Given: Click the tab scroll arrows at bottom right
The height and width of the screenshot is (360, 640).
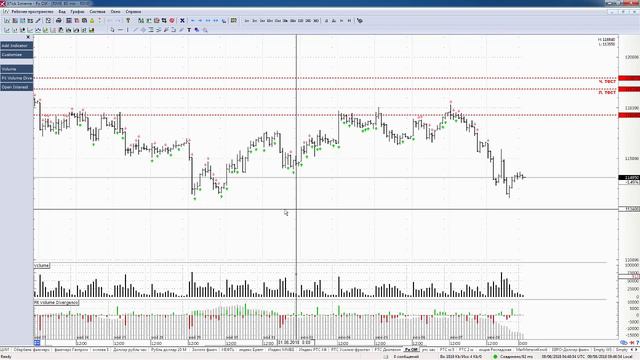Looking at the screenshot, I should 634,350.
